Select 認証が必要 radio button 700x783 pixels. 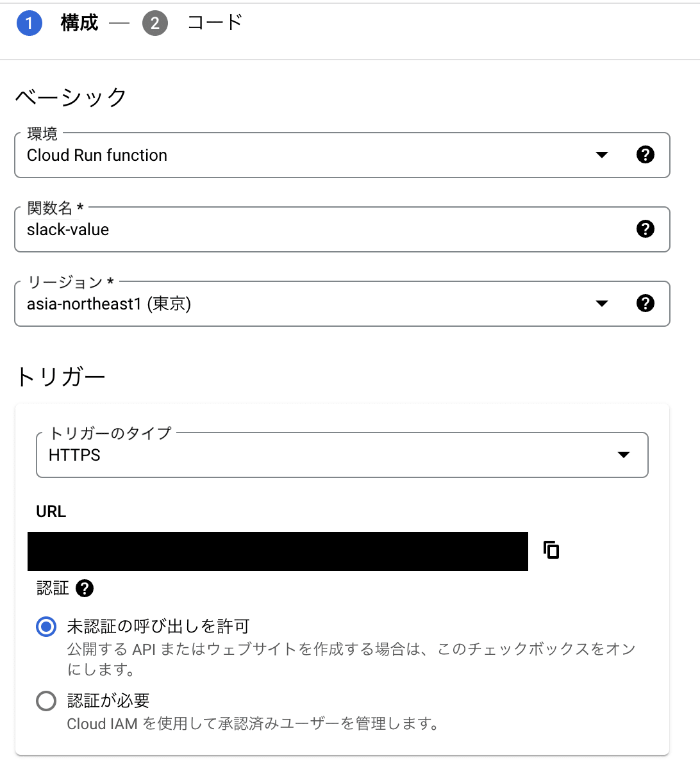(46, 701)
